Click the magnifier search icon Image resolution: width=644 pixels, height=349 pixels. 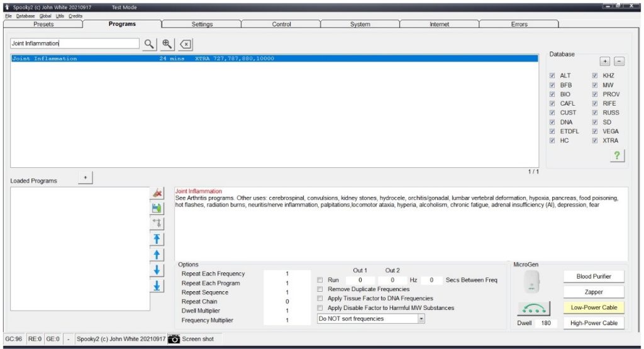pos(149,44)
